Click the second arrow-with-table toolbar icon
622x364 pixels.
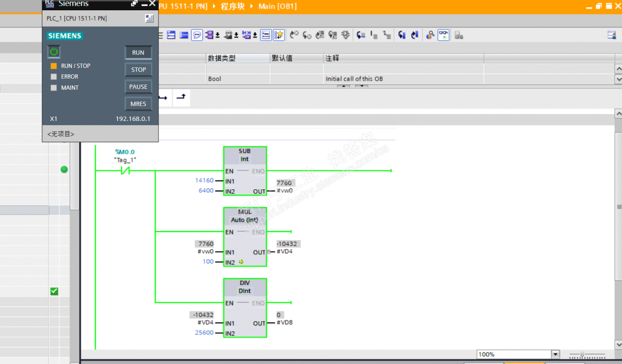point(332,35)
